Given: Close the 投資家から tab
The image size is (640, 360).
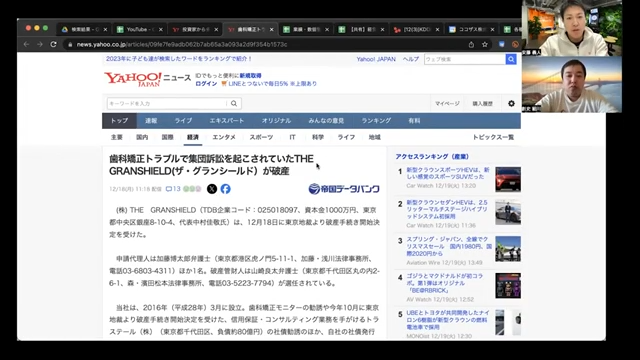Looking at the screenshot, I should click(x=216, y=29).
